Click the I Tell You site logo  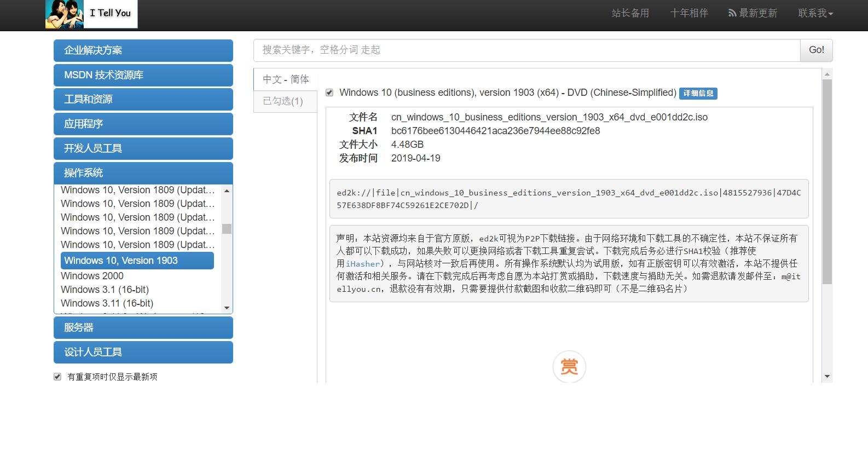point(91,14)
